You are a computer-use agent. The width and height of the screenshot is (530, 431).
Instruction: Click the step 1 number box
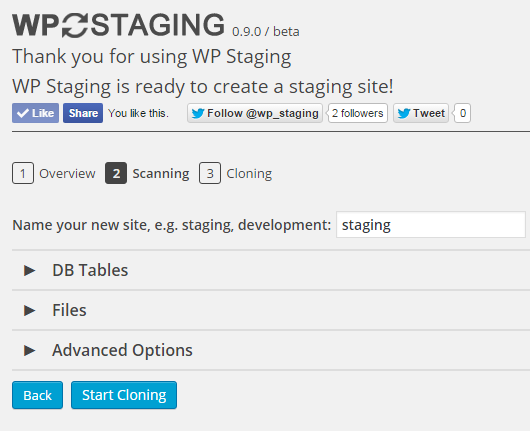(23, 173)
